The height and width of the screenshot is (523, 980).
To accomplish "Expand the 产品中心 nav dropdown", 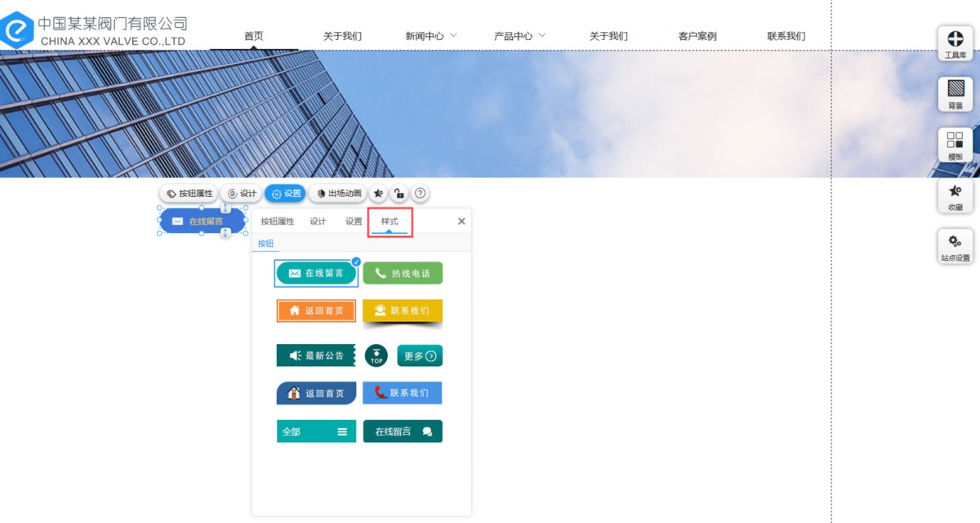I will coord(519,36).
